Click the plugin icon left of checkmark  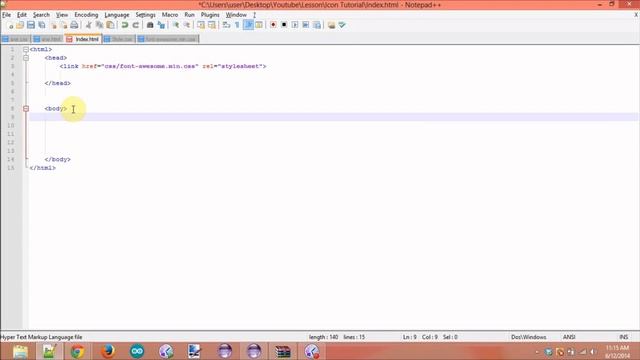[x=331, y=25]
